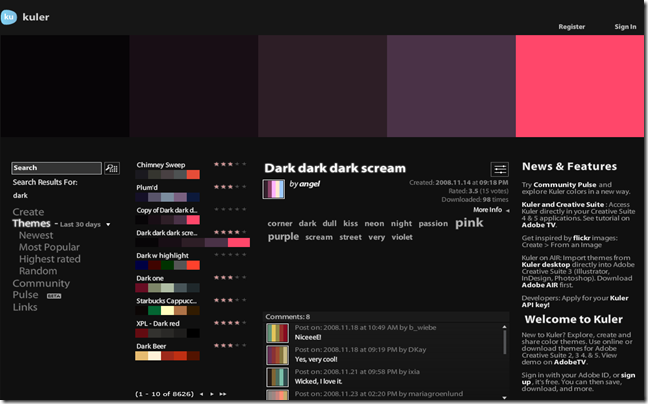
Task: Click the pink tag
Action: pyautogui.click(x=469, y=223)
